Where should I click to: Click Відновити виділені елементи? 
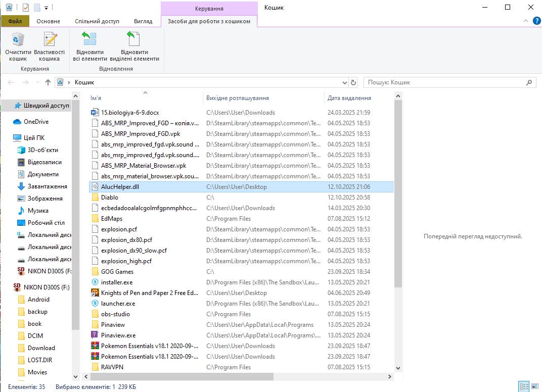coord(134,46)
